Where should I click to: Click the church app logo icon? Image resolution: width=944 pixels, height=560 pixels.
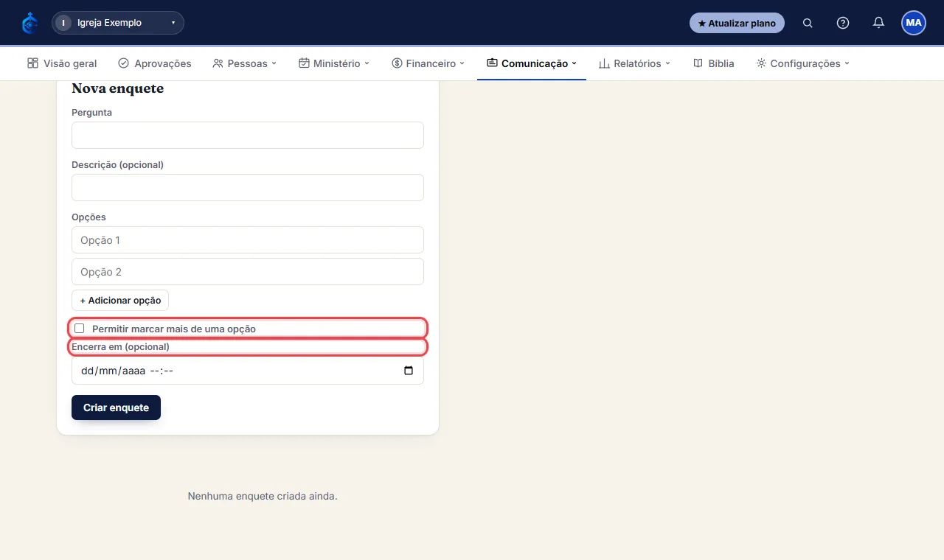click(x=29, y=23)
